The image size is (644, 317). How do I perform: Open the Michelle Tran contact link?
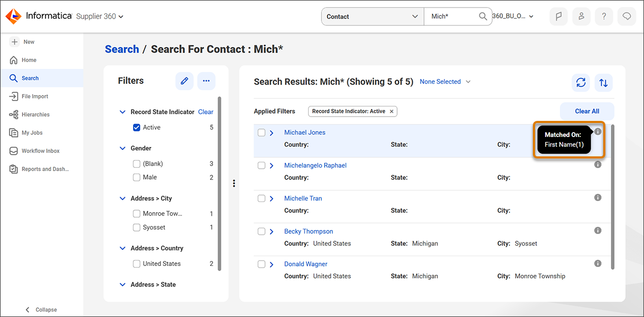pos(303,198)
